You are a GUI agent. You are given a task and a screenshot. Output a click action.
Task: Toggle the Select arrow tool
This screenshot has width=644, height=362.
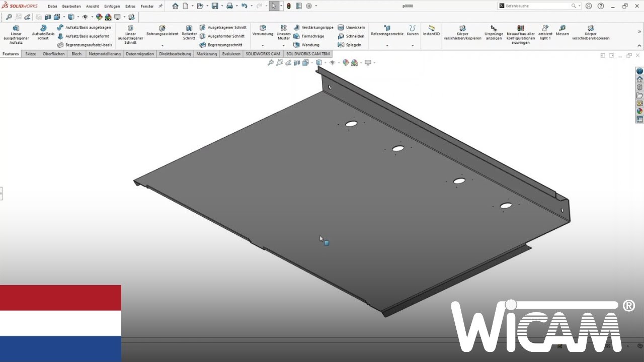274,6
